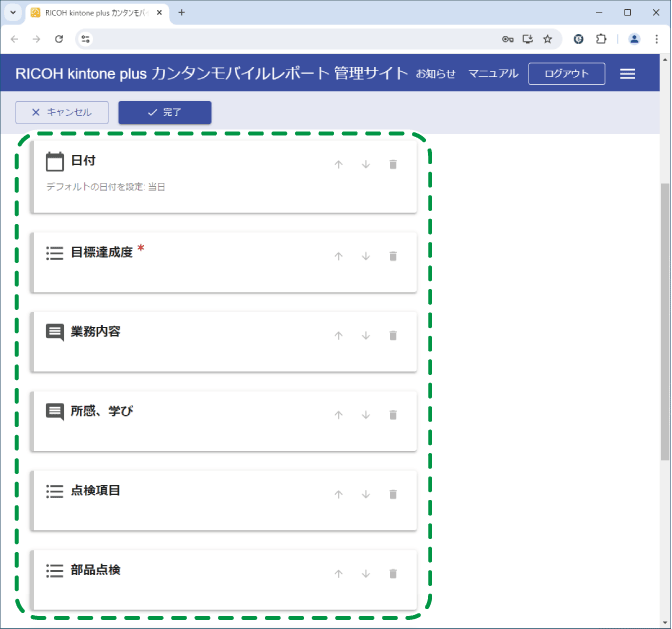This screenshot has height=629, width=672.
Task: Select the 日付 field label
Action: [83, 161]
